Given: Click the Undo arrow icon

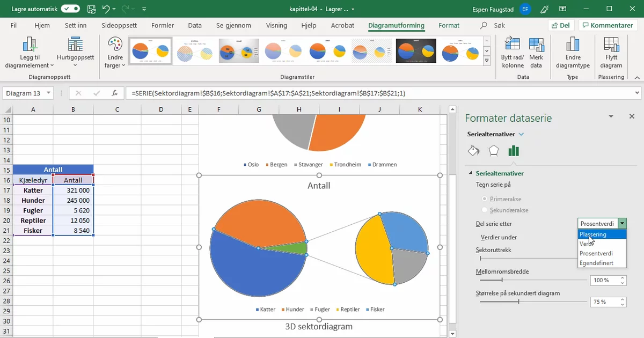Looking at the screenshot, I should [x=106, y=9].
